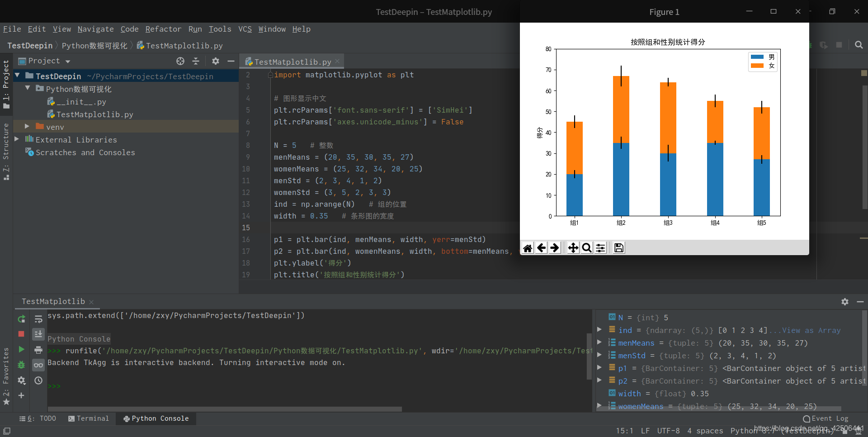Click the orange 女 legend color swatch
The width and height of the screenshot is (868, 437).
point(757,66)
